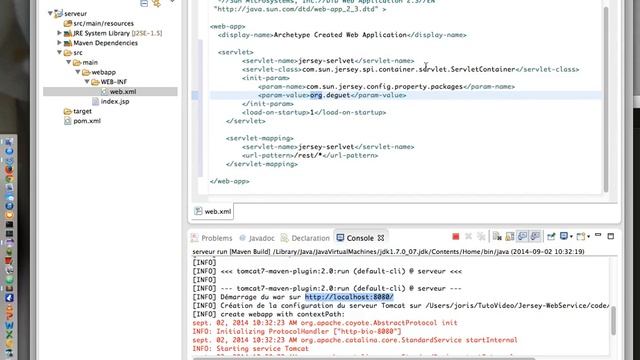Click the 'Starting service Tomcat' console line

click(251, 349)
